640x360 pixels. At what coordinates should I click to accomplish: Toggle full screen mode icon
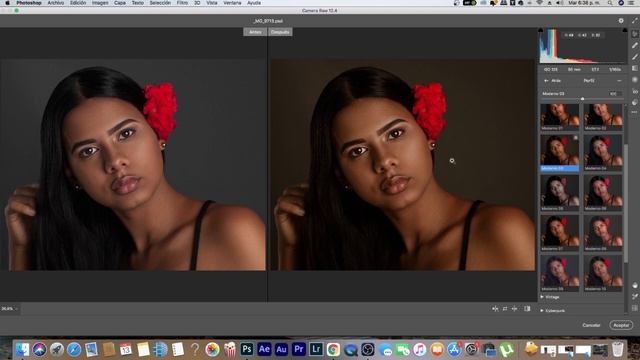click(635, 21)
